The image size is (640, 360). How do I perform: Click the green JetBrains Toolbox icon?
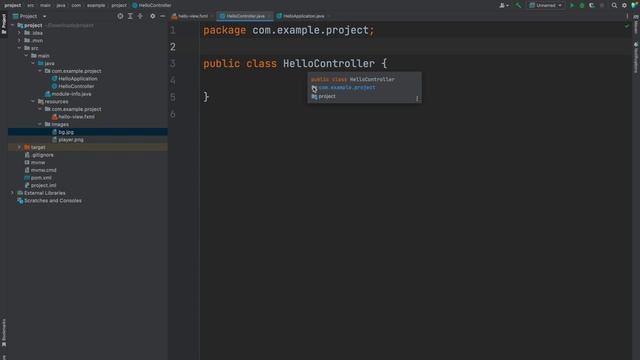point(634,5)
